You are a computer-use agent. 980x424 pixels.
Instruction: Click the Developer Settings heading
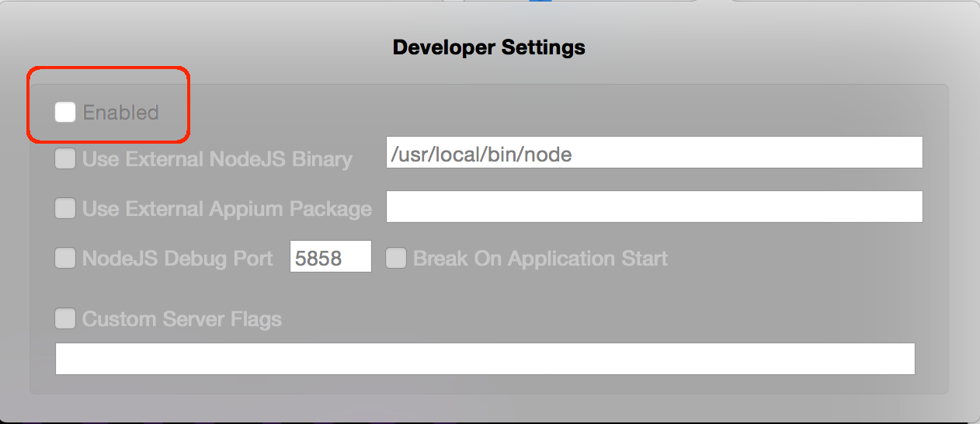[x=489, y=47]
